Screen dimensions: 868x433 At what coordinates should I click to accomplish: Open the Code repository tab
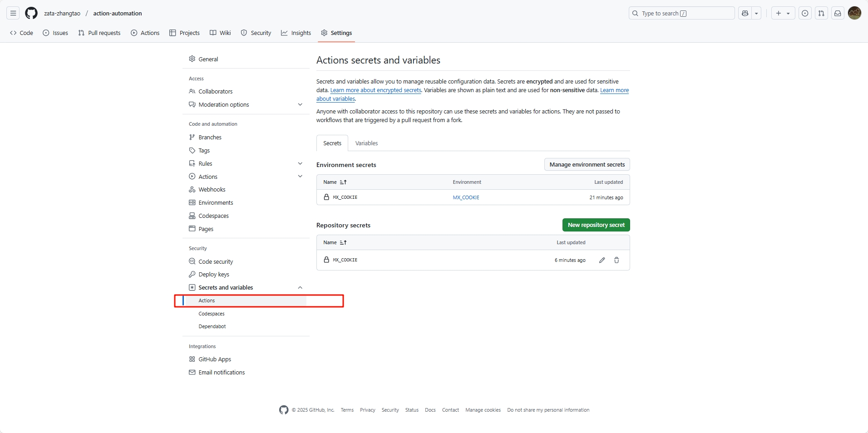pyautogui.click(x=21, y=33)
